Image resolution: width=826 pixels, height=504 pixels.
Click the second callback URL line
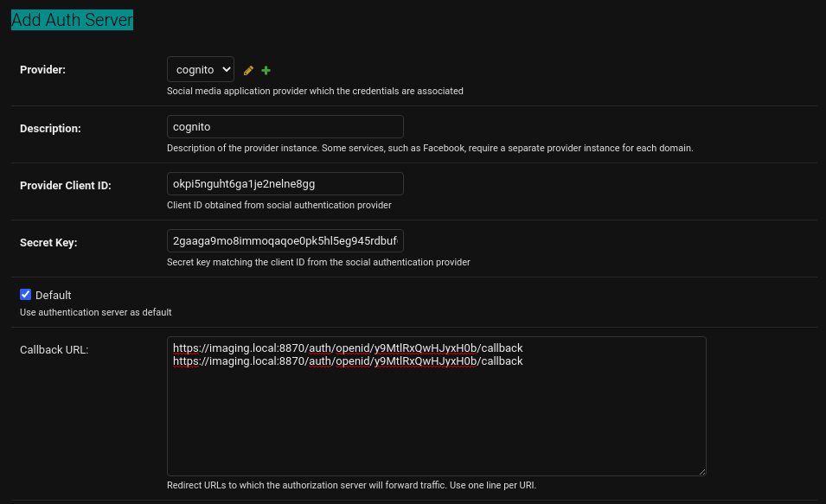[346, 361]
